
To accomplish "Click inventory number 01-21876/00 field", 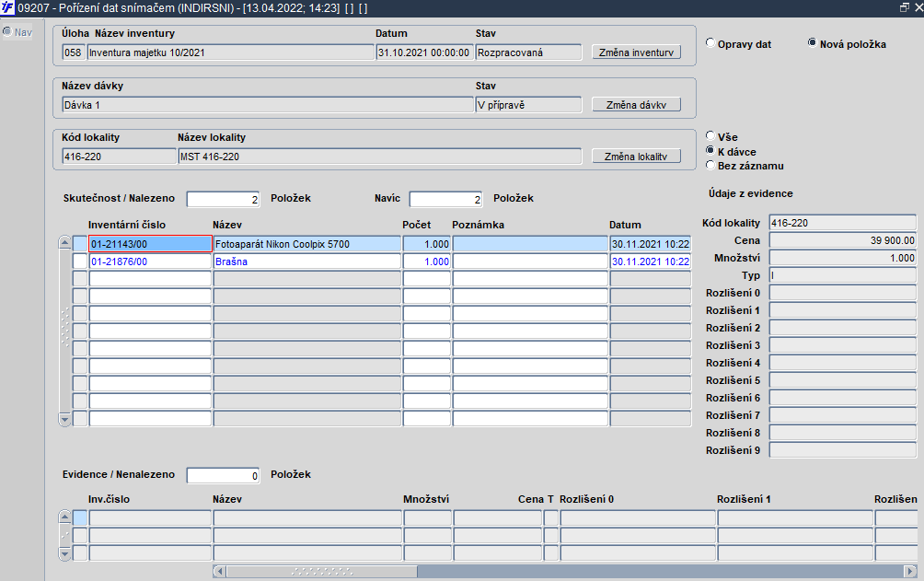I will click(x=150, y=261).
